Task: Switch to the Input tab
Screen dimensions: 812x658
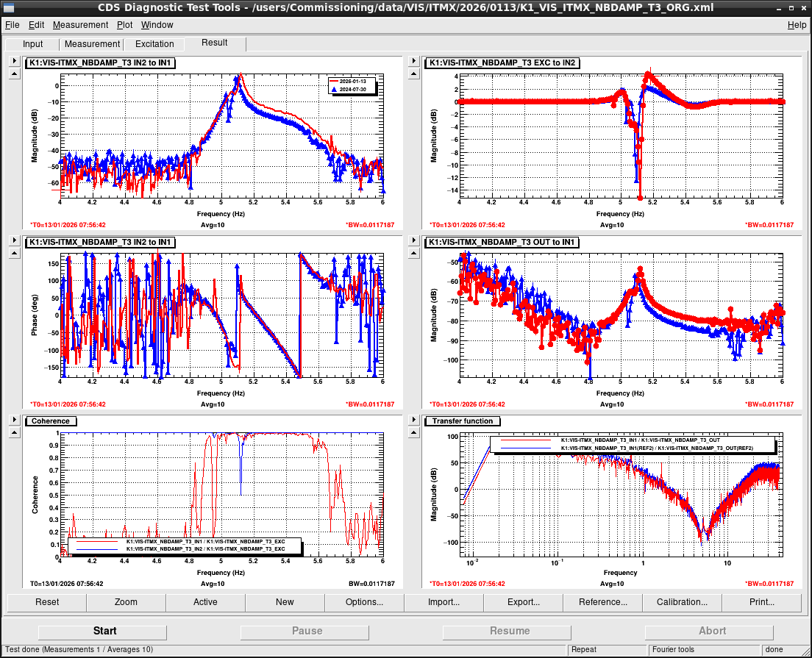Action: point(32,44)
